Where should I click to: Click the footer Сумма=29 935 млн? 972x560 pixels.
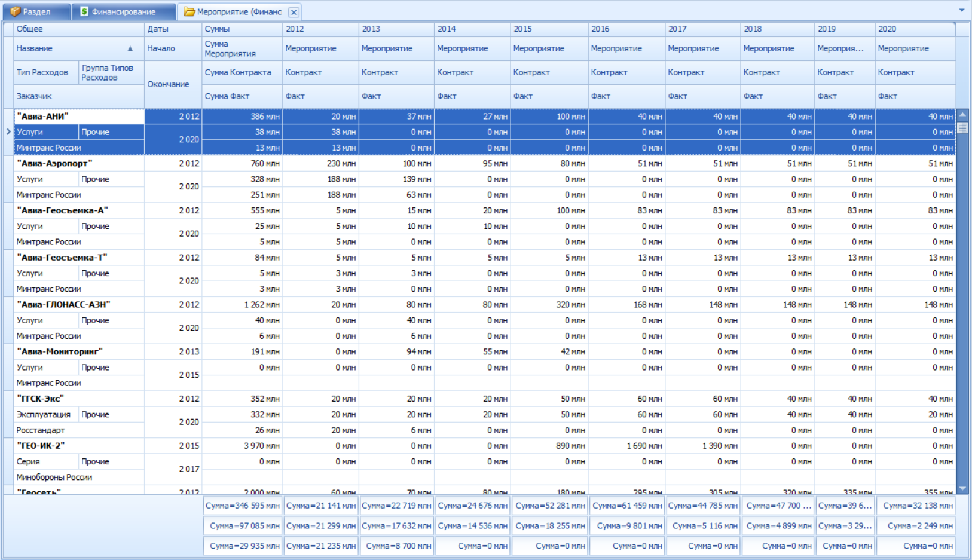[x=243, y=546]
